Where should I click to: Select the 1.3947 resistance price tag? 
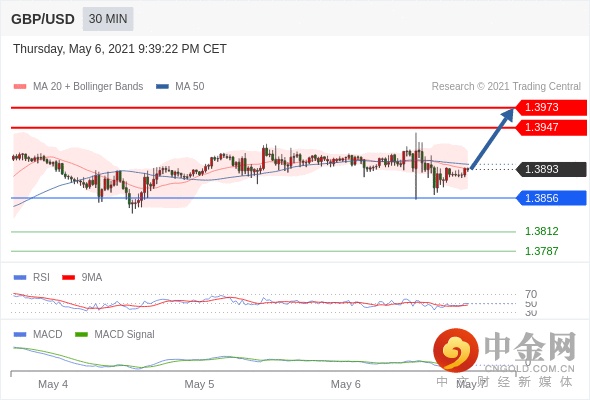tap(551, 127)
